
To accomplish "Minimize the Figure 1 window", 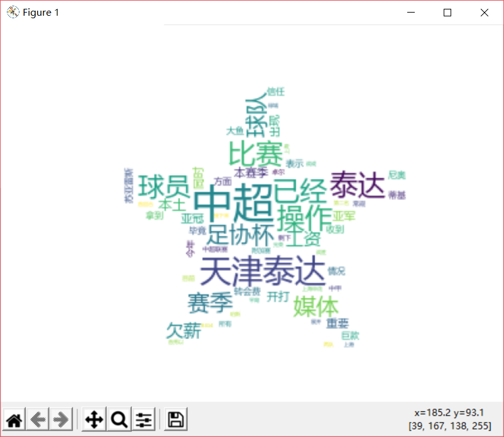I will tap(411, 13).
